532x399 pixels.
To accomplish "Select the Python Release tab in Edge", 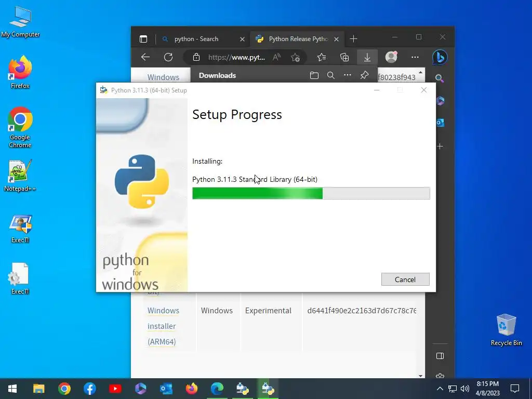I will pos(297,39).
